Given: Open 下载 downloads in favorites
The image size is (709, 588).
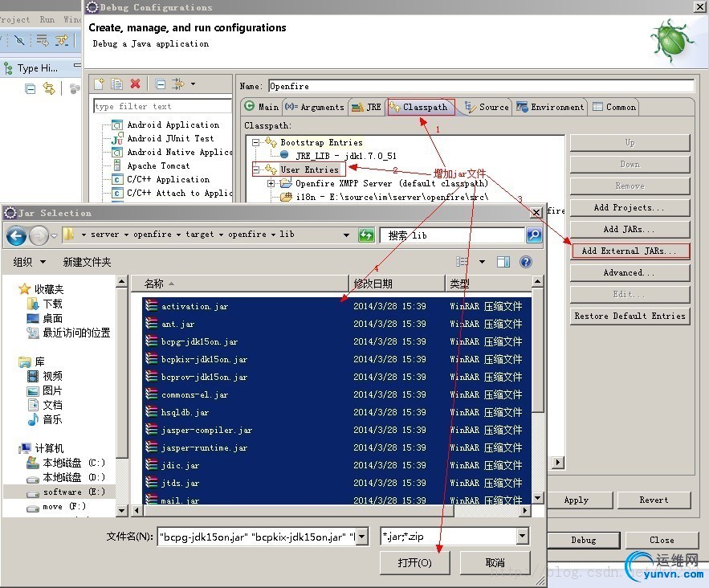Looking at the screenshot, I should click(45, 304).
